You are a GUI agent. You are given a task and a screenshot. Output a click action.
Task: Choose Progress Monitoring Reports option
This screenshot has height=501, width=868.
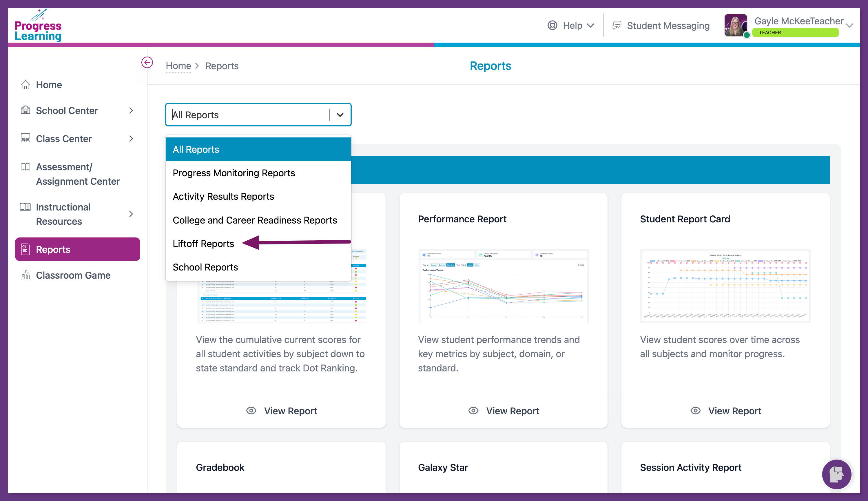click(x=234, y=173)
